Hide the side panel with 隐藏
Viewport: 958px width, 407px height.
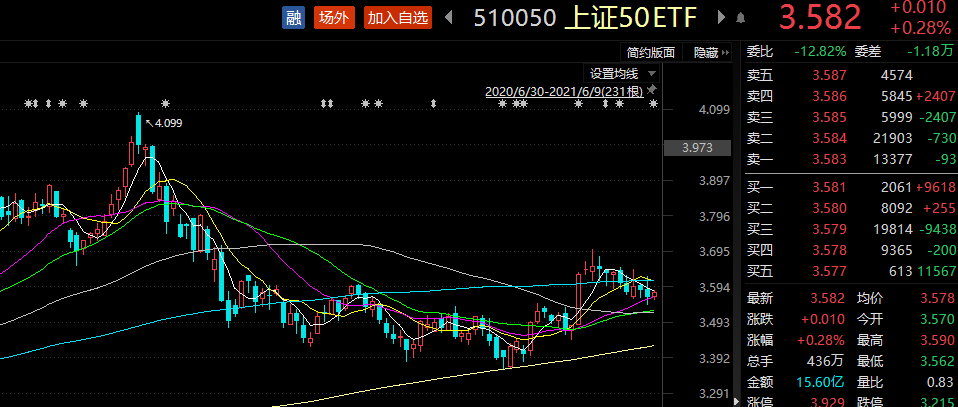coord(706,52)
